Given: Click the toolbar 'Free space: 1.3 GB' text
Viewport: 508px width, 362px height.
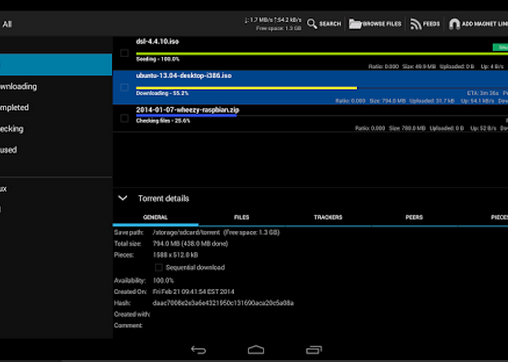Looking at the screenshot, I should pyautogui.click(x=279, y=28).
